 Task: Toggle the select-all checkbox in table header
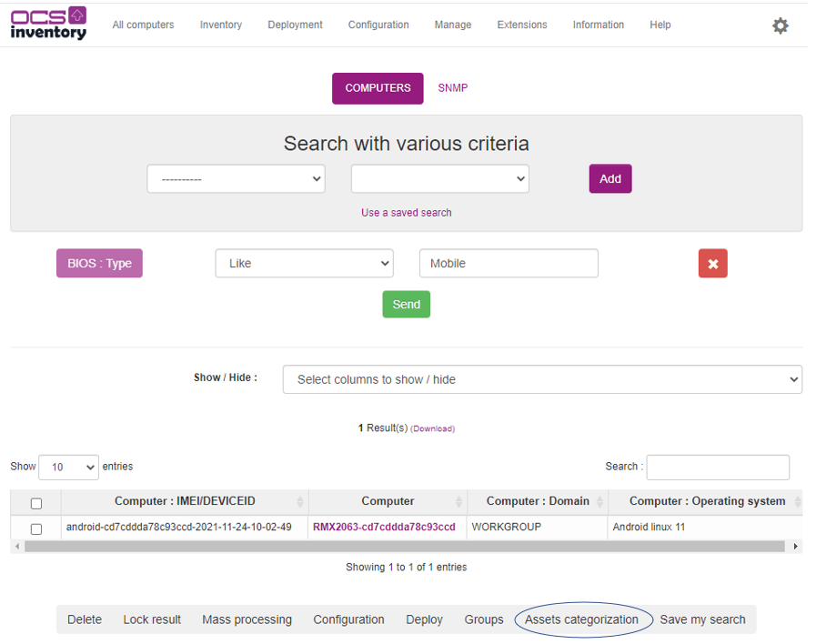pos(36,503)
